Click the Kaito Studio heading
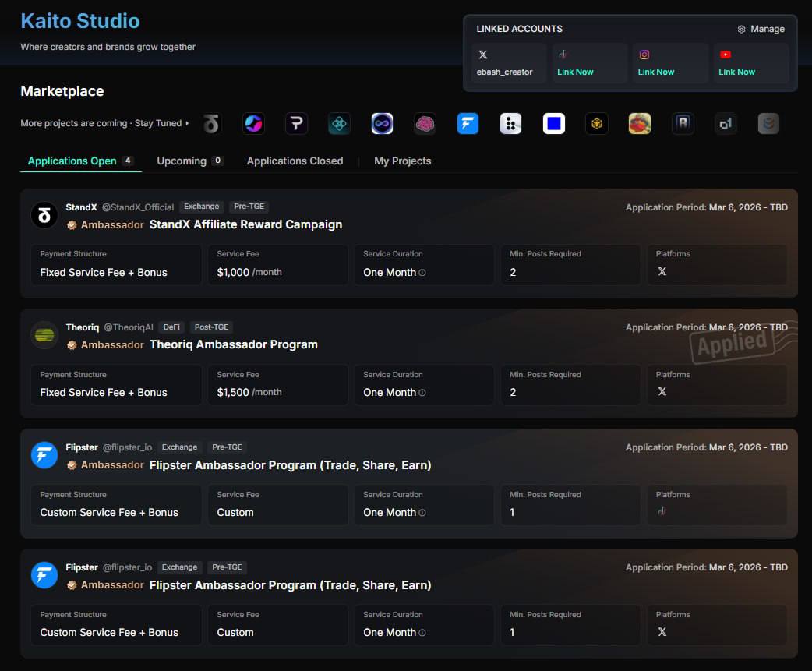Viewport: 812px width, 671px height. point(80,21)
